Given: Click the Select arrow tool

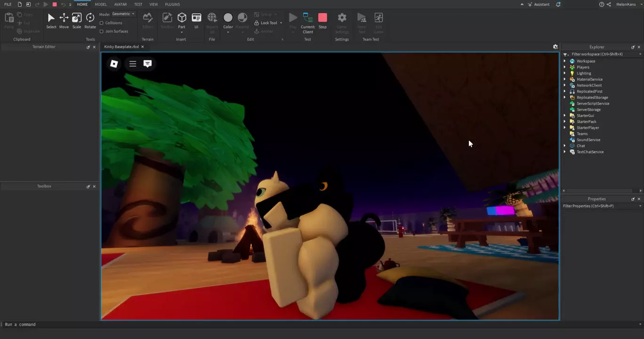Looking at the screenshot, I should click(x=51, y=21).
